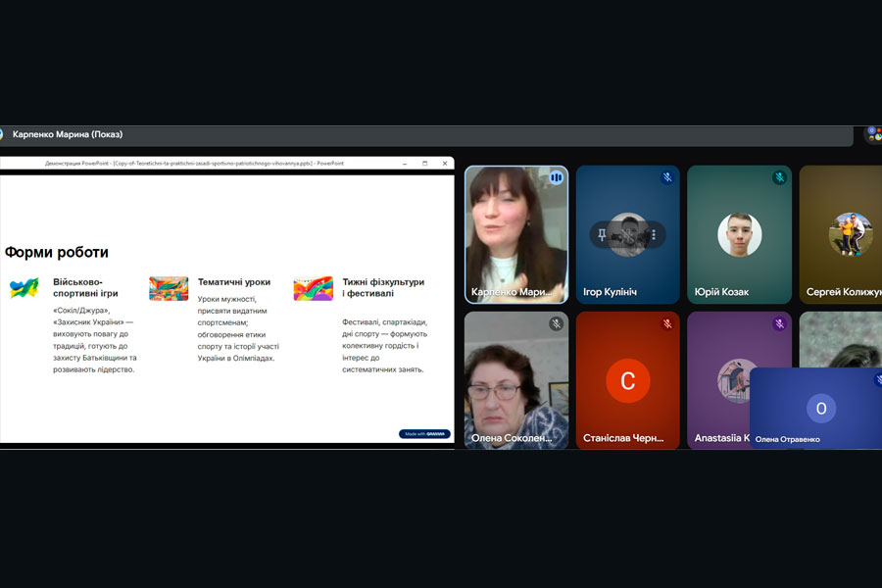Image resolution: width=882 pixels, height=588 pixels.
Task: Click muted mic badge on Ігор Кулініч tile
Action: click(x=667, y=177)
